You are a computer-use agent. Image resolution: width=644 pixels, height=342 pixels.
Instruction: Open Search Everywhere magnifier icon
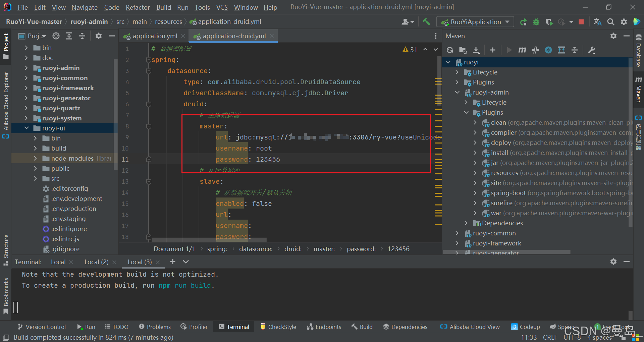[611, 22]
